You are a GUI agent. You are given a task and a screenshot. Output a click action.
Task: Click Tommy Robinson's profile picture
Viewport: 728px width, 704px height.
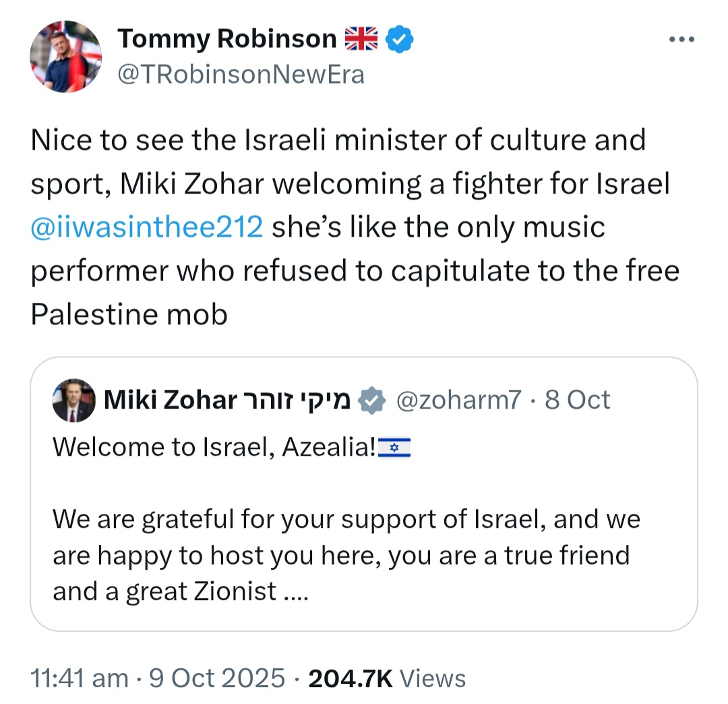click(x=65, y=57)
